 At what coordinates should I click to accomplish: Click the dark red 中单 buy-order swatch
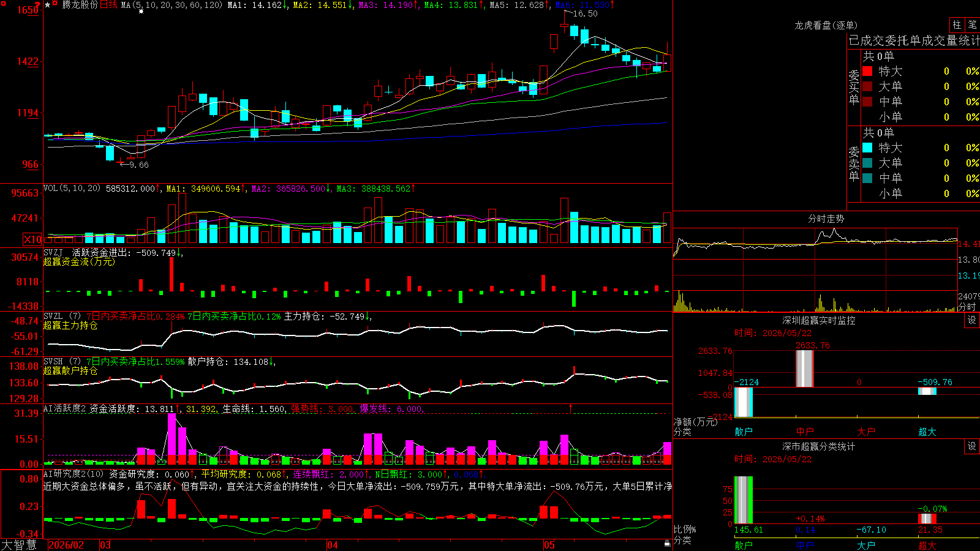pos(867,102)
